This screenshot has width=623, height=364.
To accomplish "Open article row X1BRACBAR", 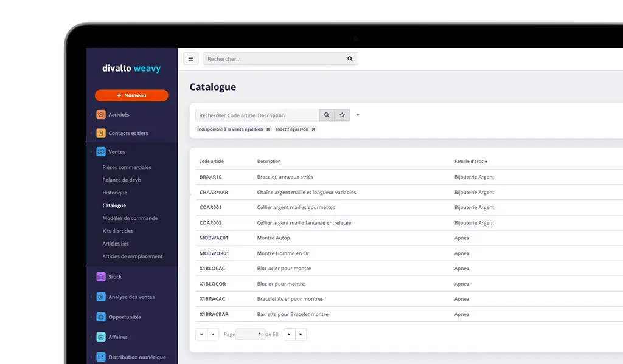I will click(409, 314).
